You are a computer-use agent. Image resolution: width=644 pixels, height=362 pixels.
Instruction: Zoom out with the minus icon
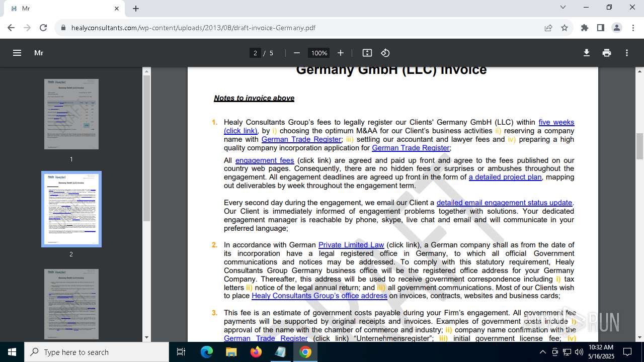click(297, 53)
